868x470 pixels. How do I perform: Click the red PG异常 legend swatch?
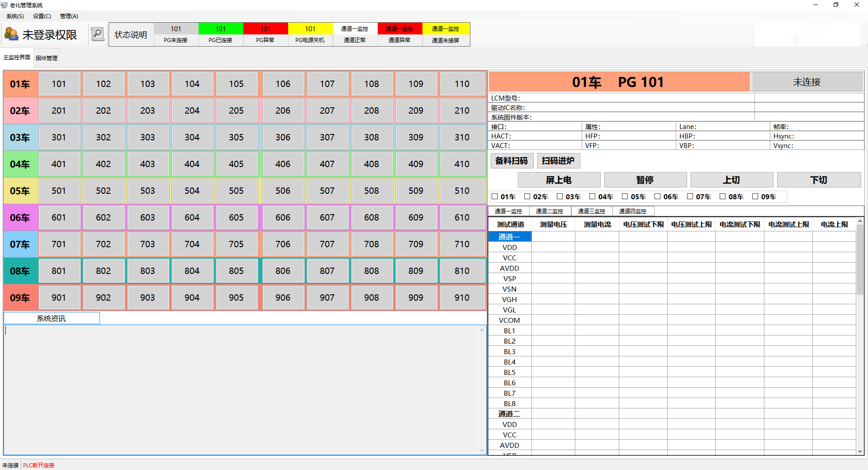click(266, 29)
